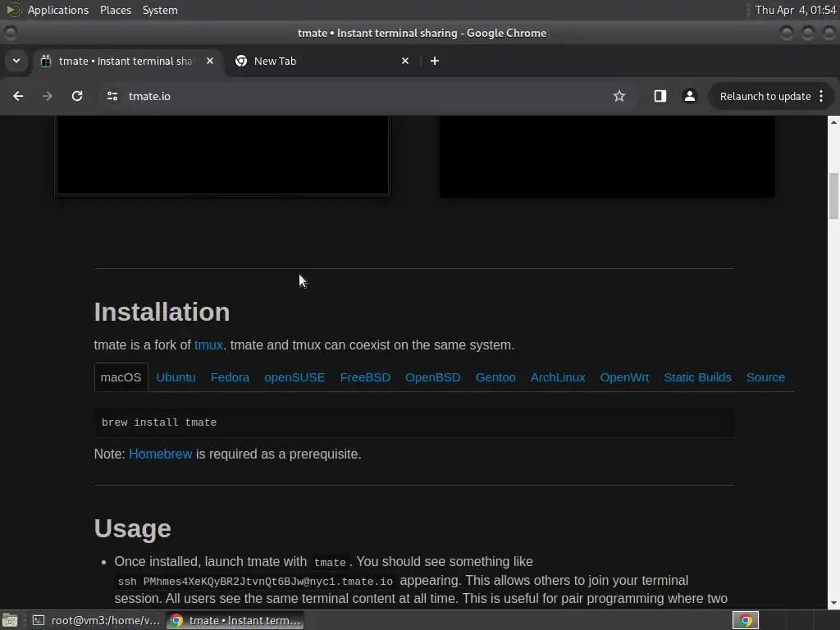The height and width of the screenshot is (630, 840).
Task: Click the forward navigation arrow
Action: [x=47, y=96]
